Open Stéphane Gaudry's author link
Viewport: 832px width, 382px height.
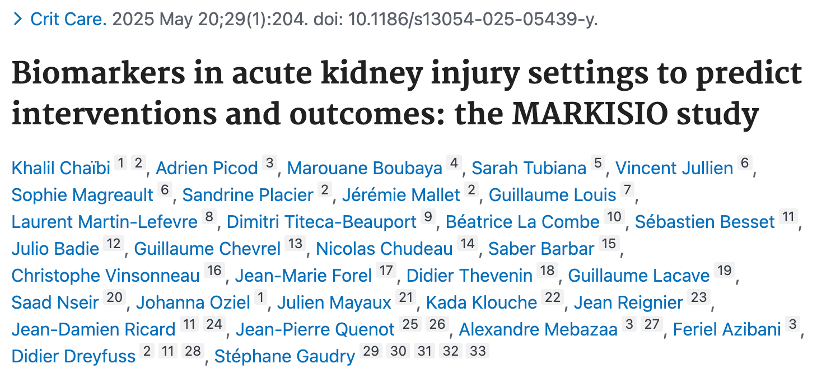tap(284, 357)
